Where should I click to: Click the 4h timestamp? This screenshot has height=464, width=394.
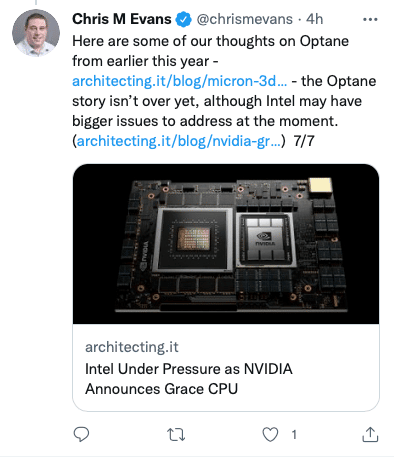[x=314, y=19]
